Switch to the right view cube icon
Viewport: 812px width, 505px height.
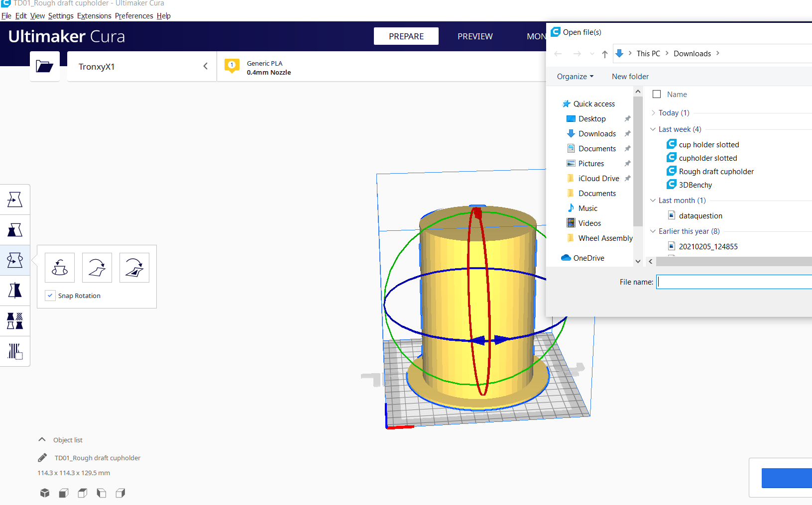pos(120,493)
